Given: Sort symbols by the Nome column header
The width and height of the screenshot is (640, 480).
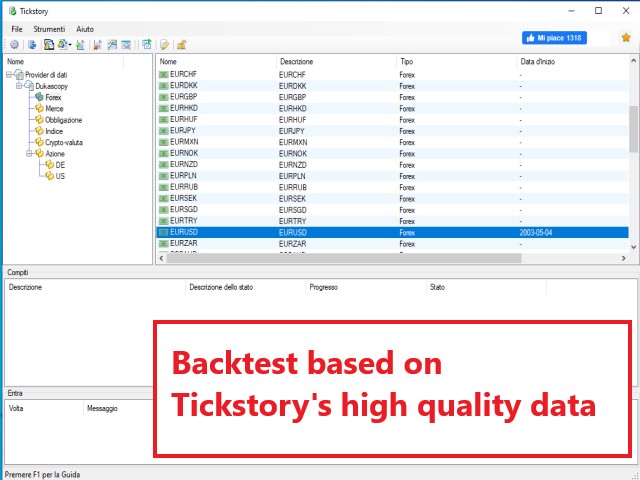Looking at the screenshot, I should coord(216,62).
